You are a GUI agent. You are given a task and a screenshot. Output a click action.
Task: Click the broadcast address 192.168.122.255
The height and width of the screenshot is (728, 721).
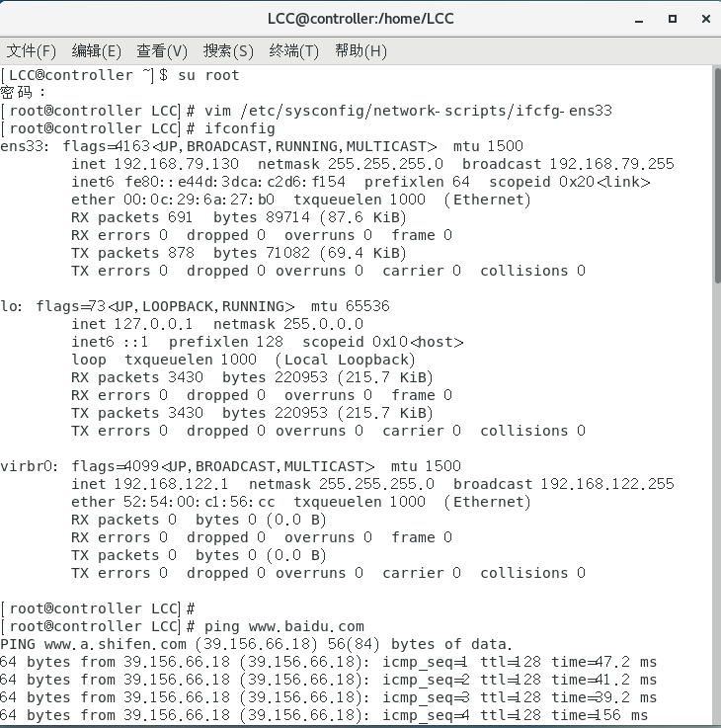coord(607,484)
